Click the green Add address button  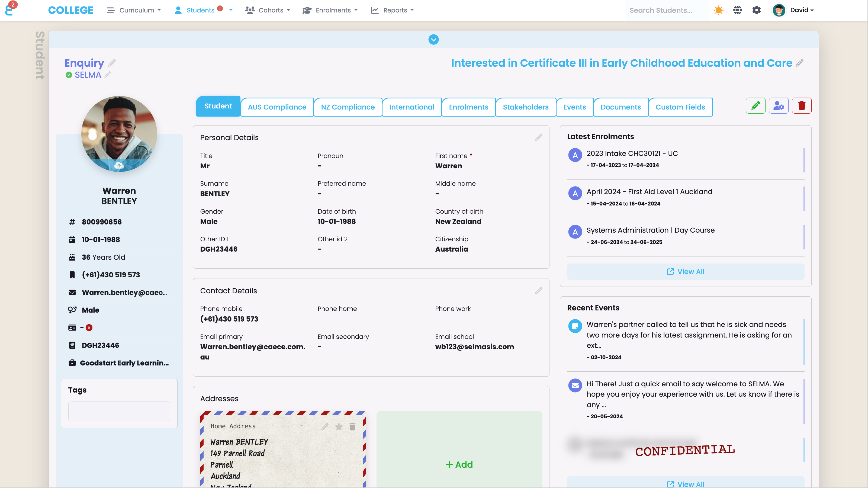tap(459, 464)
